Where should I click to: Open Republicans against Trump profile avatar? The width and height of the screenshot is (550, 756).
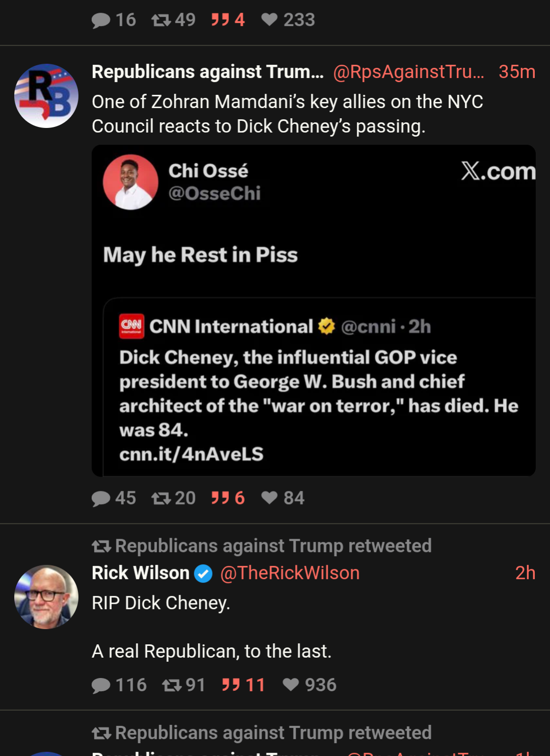coord(46,96)
